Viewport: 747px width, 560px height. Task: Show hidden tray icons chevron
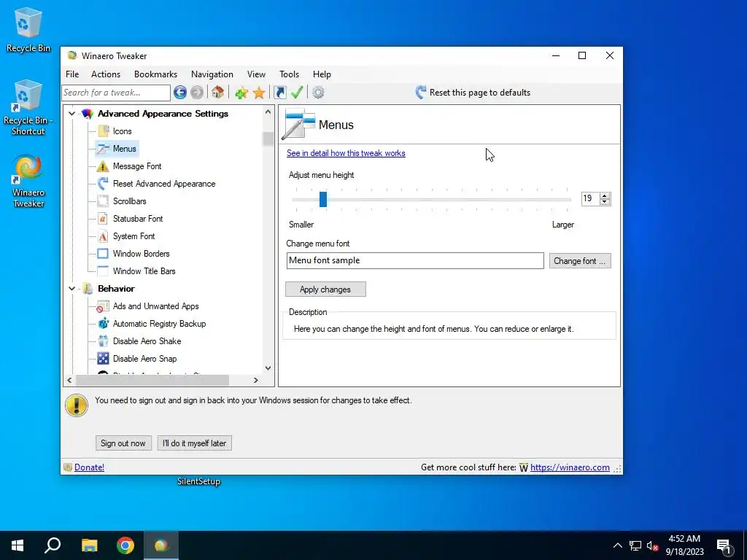pos(617,545)
